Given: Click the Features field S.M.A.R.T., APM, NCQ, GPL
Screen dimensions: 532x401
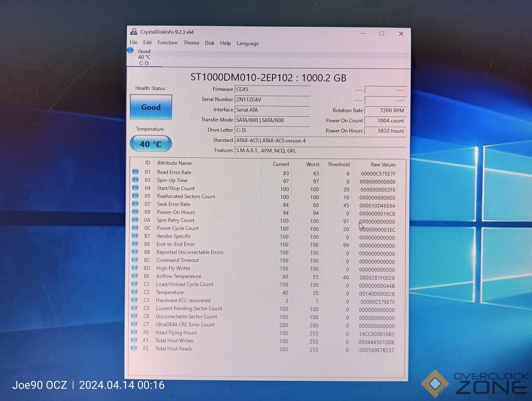Looking at the screenshot, I should click(x=320, y=151).
